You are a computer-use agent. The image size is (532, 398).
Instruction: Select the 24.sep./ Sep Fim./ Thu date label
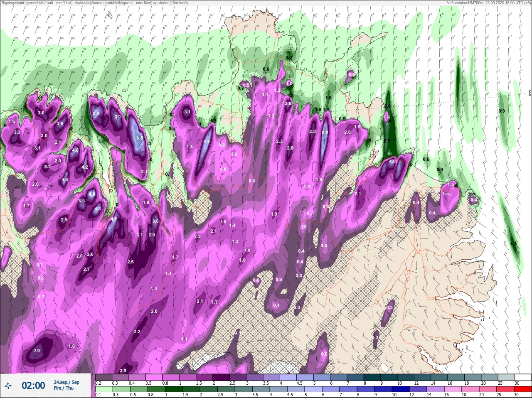point(66,385)
